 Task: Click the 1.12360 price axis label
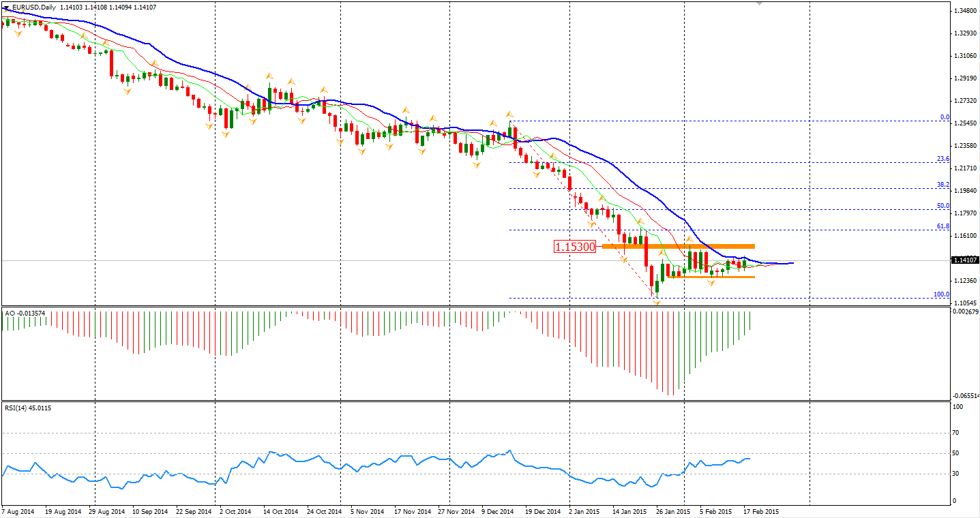[965, 281]
